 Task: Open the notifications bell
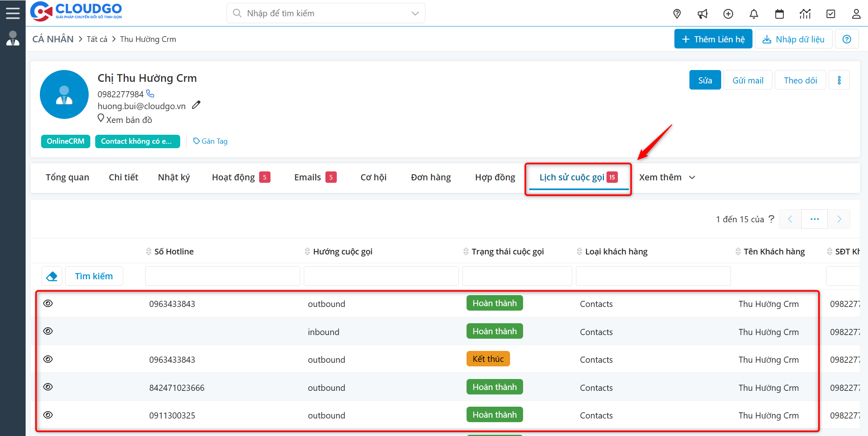click(754, 14)
